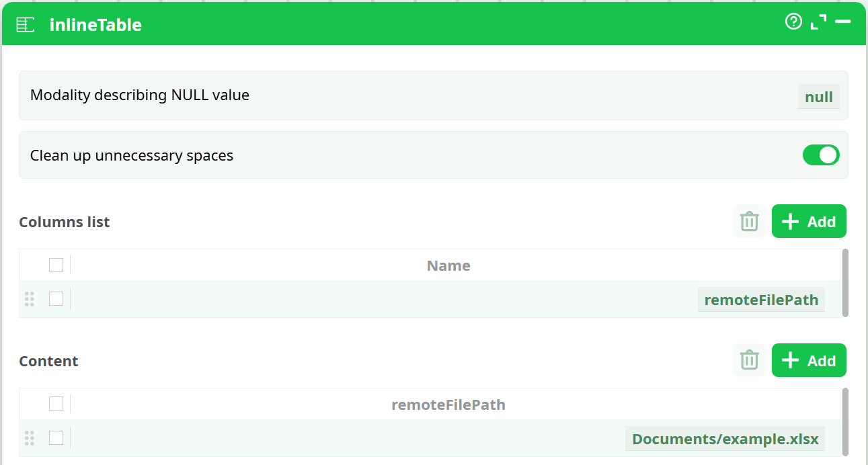
Task: Grab the drag handle of the remoteFilePath row
Action: [x=29, y=299]
